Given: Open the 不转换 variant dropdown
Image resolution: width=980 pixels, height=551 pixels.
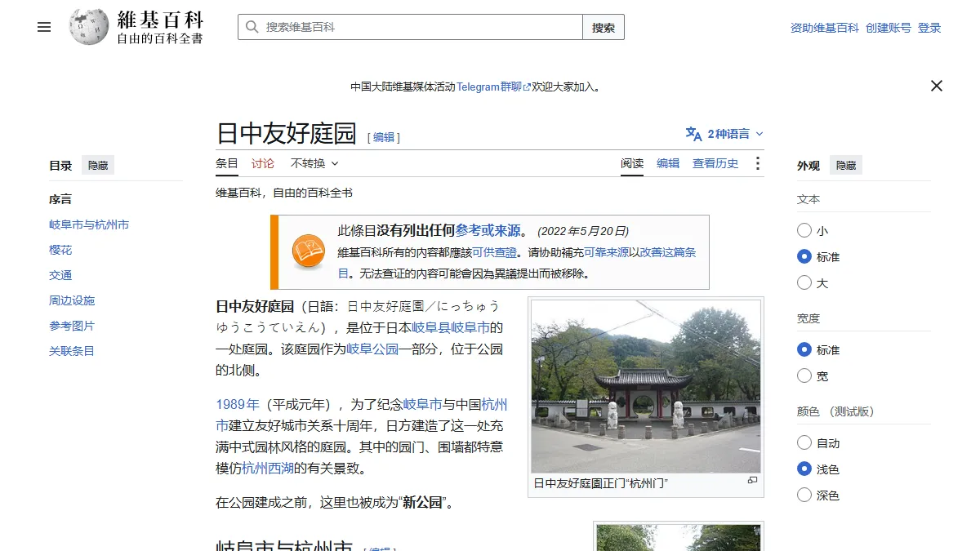Looking at the screenshot, I should [x=314, y=163].
